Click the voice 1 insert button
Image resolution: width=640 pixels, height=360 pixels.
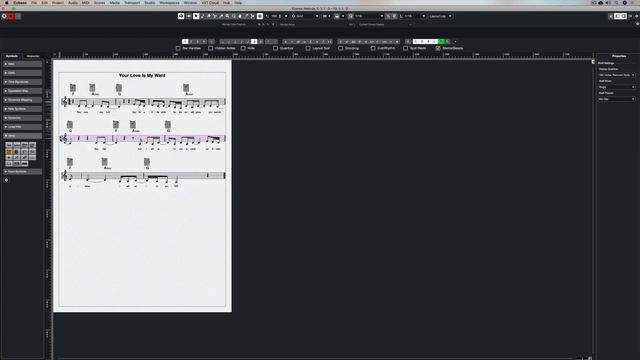tap(185, 42)
